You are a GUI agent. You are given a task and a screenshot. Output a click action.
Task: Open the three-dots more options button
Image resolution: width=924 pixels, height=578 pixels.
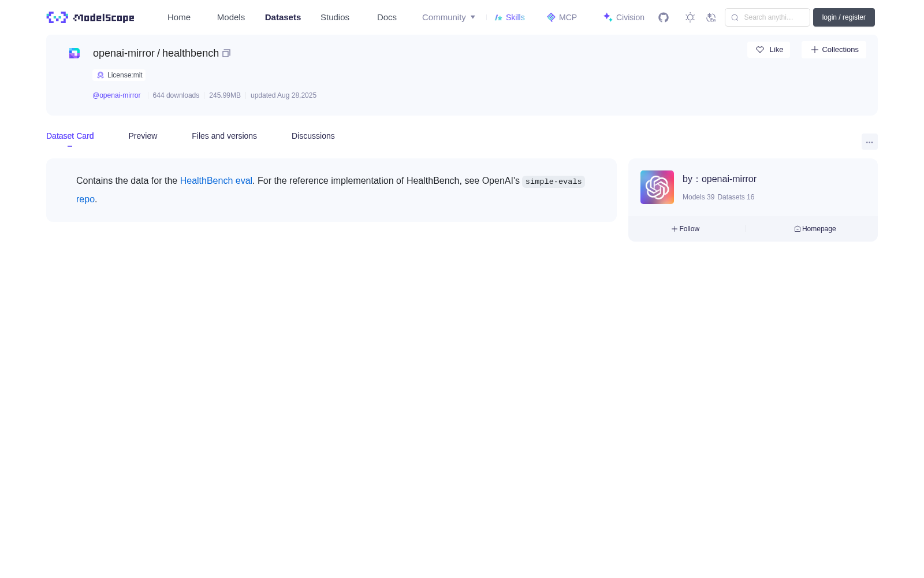869,142
